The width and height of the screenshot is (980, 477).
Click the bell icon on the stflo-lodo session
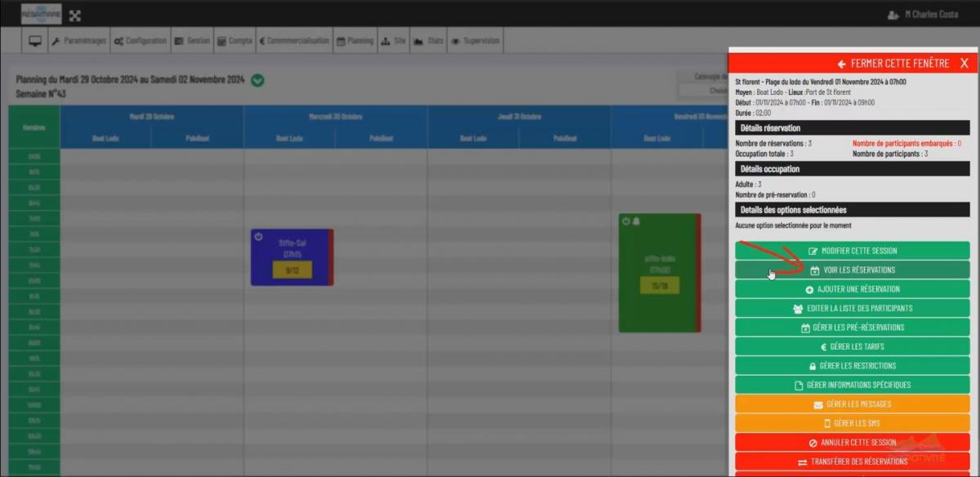click(636, 221)
